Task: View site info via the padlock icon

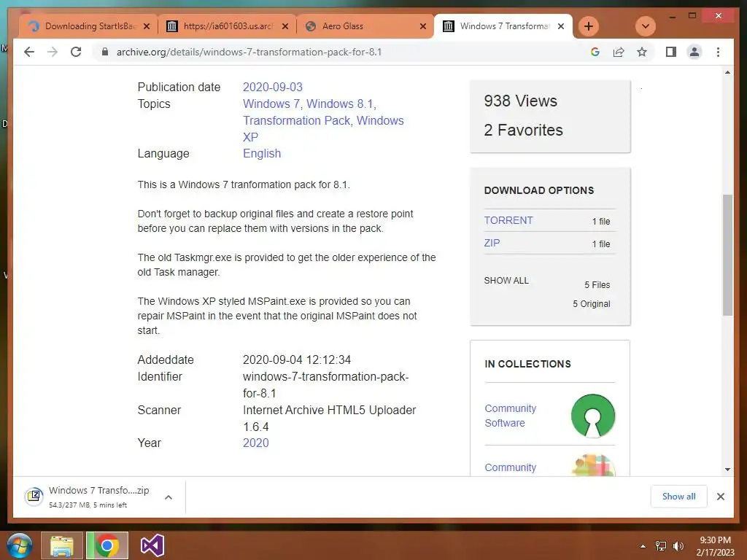Action: pos(105,52)
